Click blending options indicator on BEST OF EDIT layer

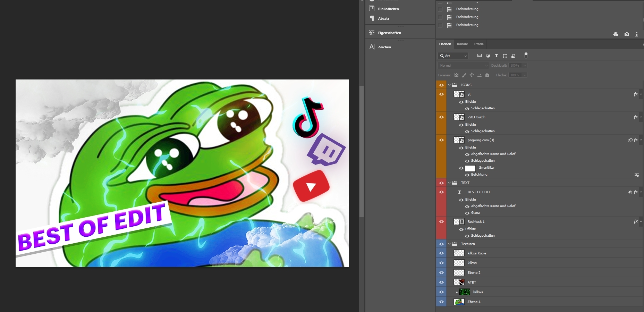pyautogui.click(x=629, y=192)
